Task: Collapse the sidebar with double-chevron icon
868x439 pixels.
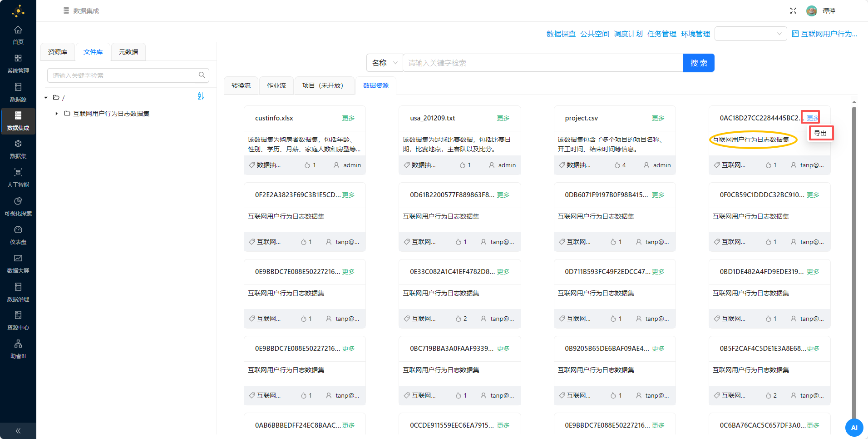Action: [18, 431]
